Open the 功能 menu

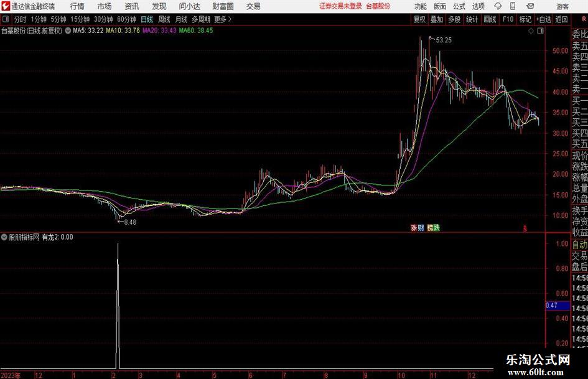click(421, 6)
